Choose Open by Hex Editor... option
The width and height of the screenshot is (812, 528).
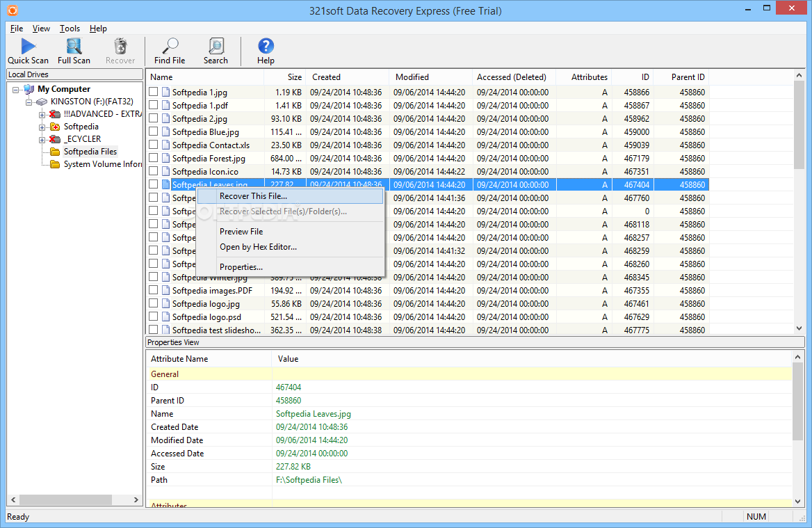290,247
